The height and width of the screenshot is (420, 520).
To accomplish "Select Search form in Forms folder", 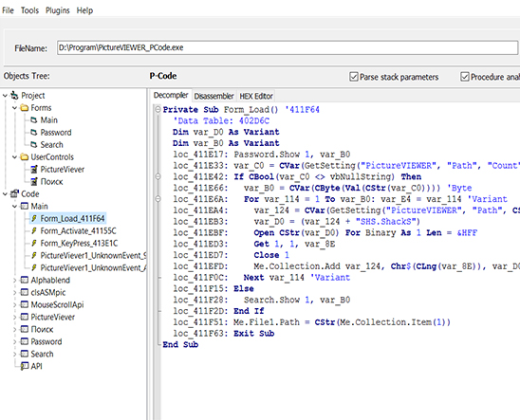I will click(x=51, y=145).
